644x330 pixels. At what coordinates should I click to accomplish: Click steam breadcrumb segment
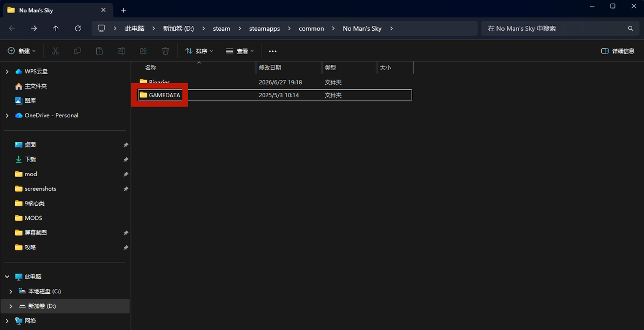[x=222, y=28]
